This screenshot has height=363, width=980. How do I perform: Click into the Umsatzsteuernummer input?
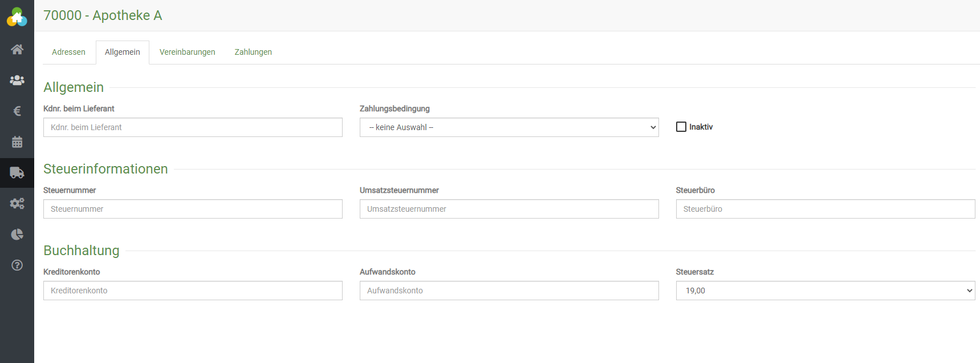(x=509, y=209)
